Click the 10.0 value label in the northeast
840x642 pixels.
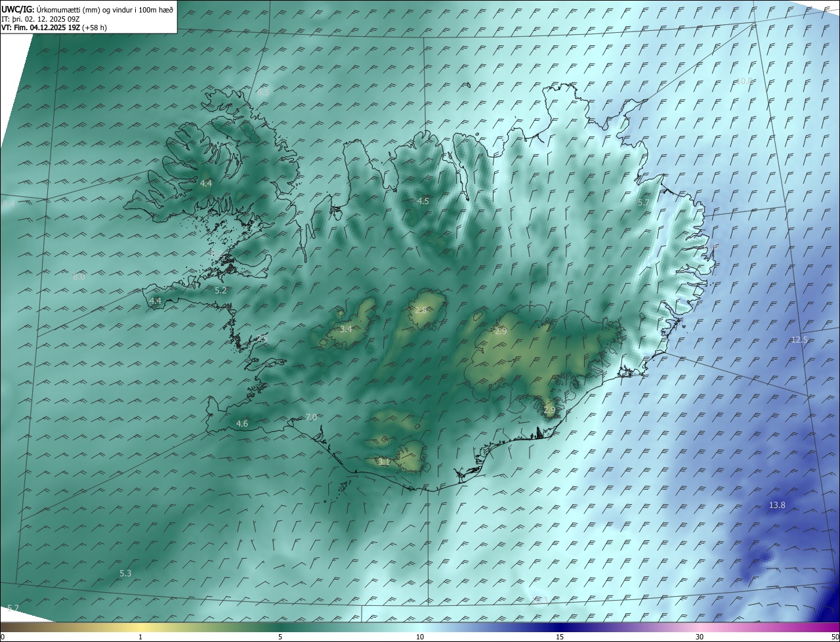(744, 81)
